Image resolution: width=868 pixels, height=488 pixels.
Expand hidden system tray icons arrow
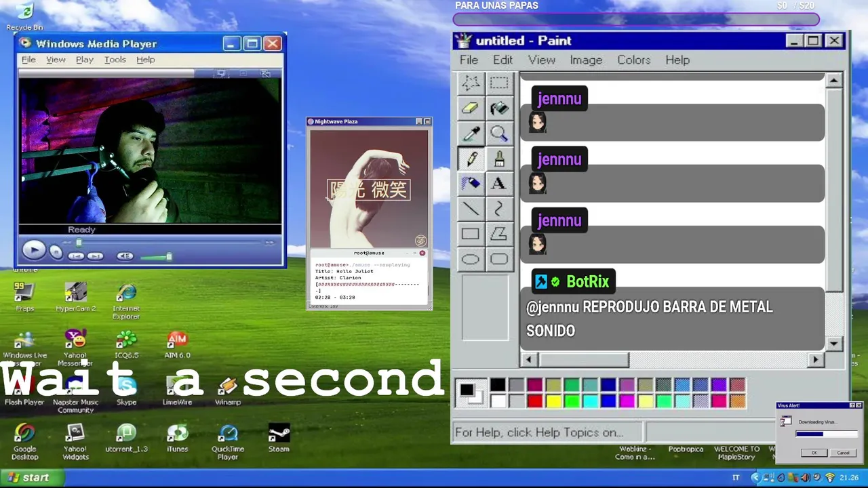tap(755, 478)
